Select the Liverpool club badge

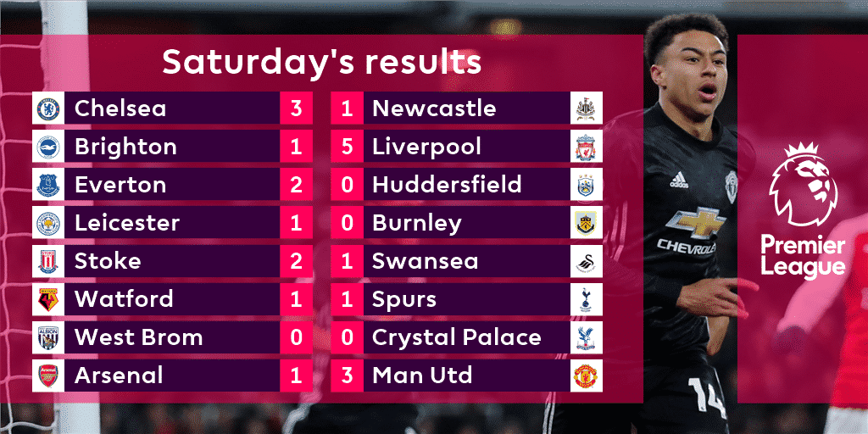coord(586,147)
